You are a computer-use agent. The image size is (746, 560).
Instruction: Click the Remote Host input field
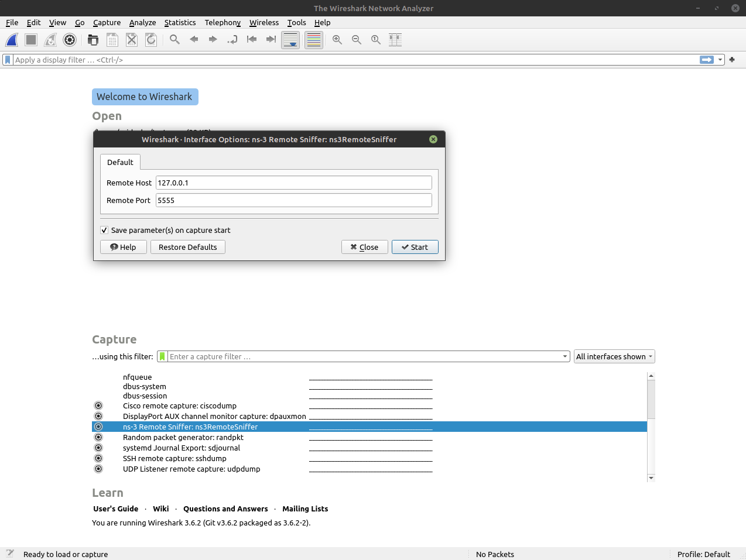tap(294, 183)
